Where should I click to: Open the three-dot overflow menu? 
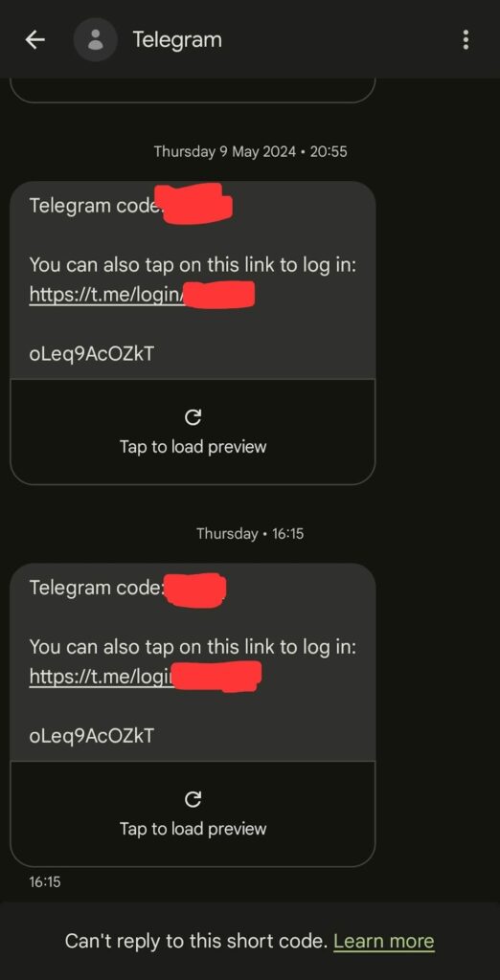466,40
